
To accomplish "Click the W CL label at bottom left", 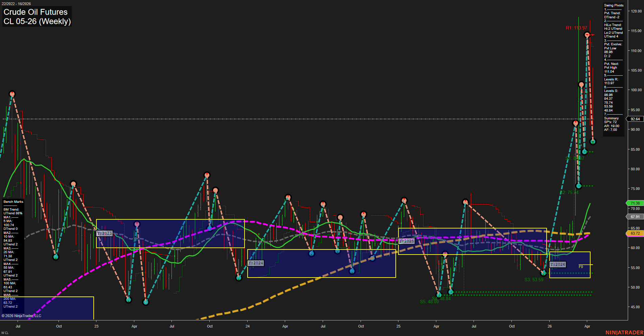I will [x=5, y=332].
